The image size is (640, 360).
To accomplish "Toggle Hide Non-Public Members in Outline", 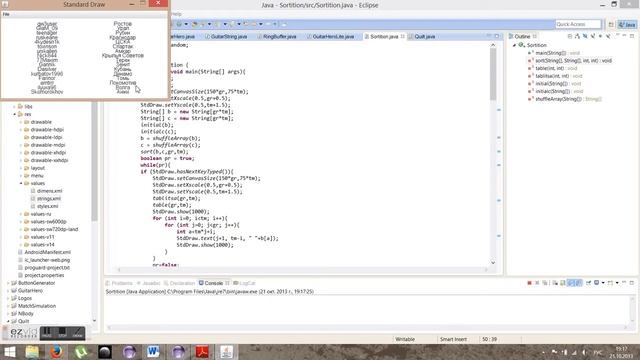I will pos(600,36).
